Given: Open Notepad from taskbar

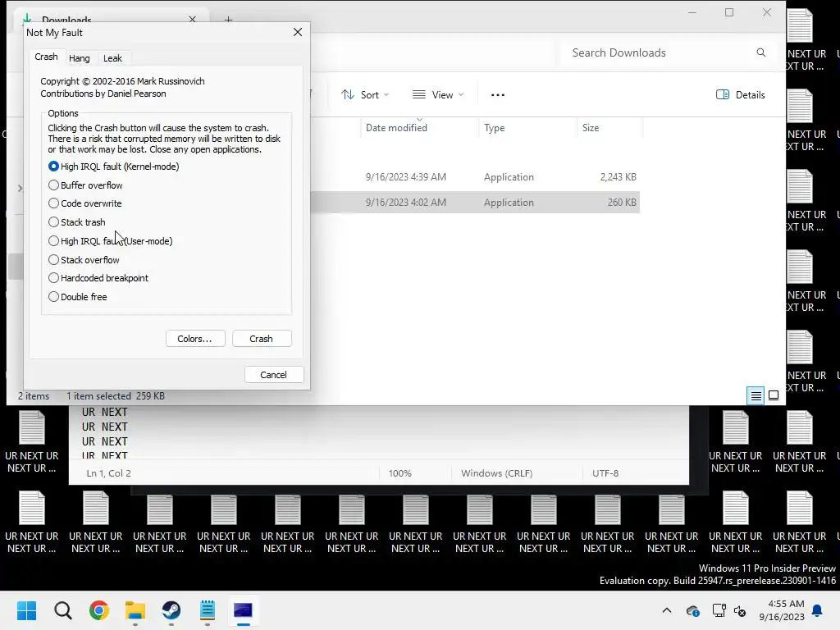Looking at the screenshot, I should click(208, 610).
